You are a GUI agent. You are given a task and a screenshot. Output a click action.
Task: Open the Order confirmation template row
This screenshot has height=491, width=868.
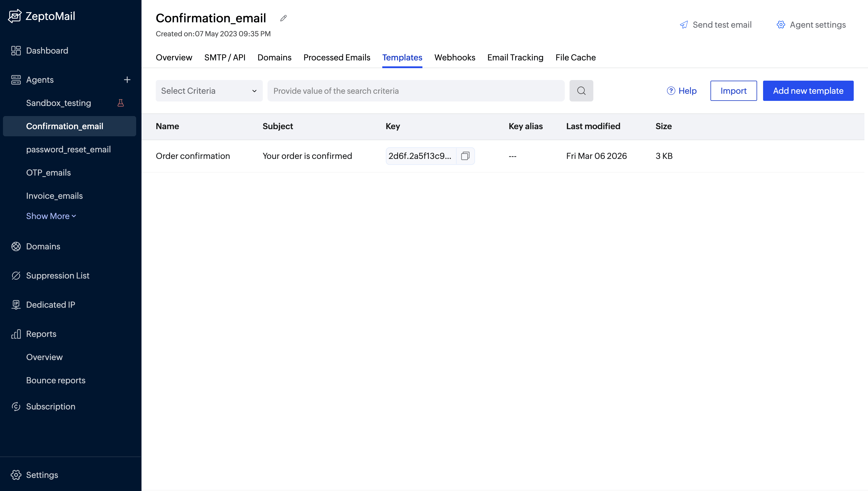pyautogui.click(x=193, y=156)
